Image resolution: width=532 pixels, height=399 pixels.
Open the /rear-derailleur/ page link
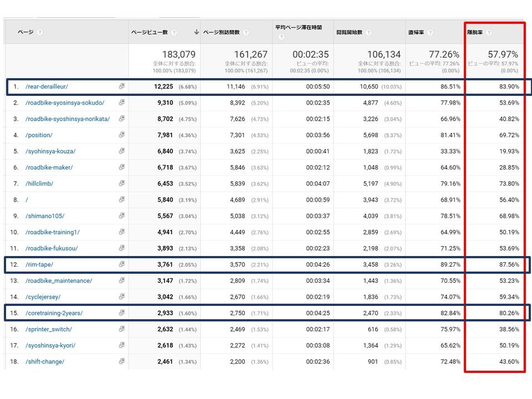47,86
